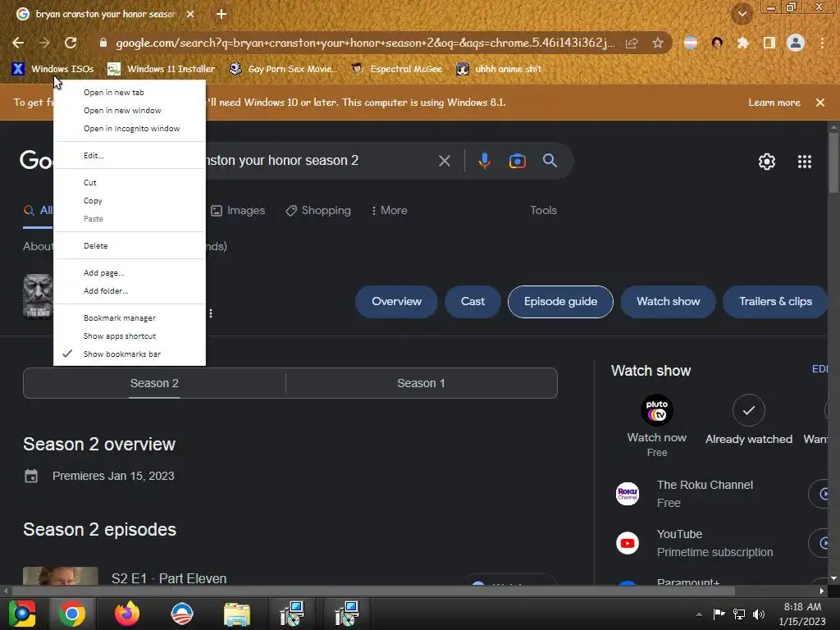Select Open in Incognito window
Viewport: 840px width, 630px height.
[x=130, y=129]
